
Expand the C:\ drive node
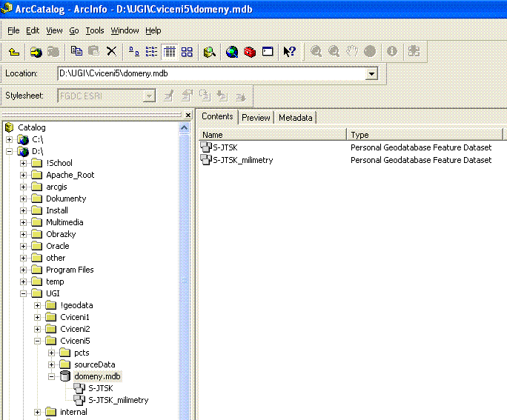click(9, 139)
